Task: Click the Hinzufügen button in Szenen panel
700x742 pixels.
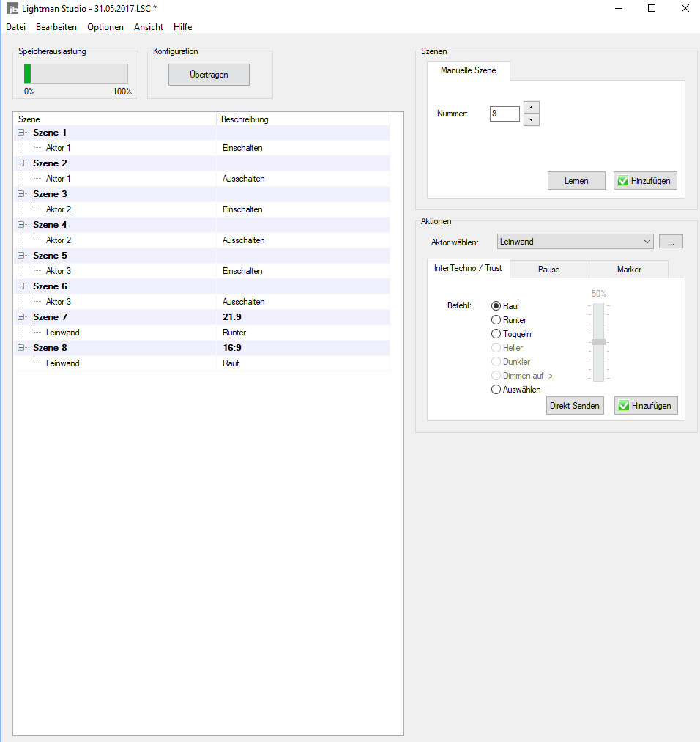Action: point(645,181)
